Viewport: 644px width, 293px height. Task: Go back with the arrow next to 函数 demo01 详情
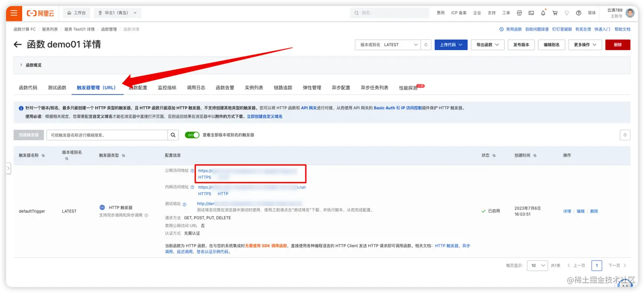coord(17,45)
